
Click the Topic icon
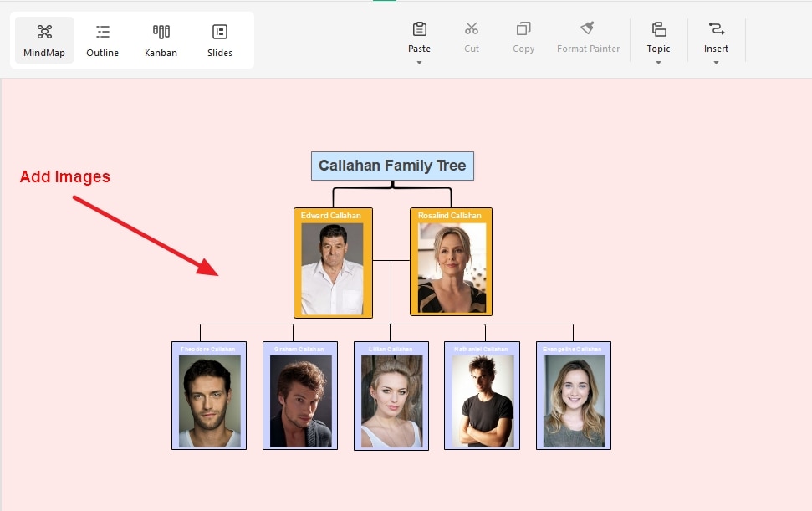click(x=659, y=29)
